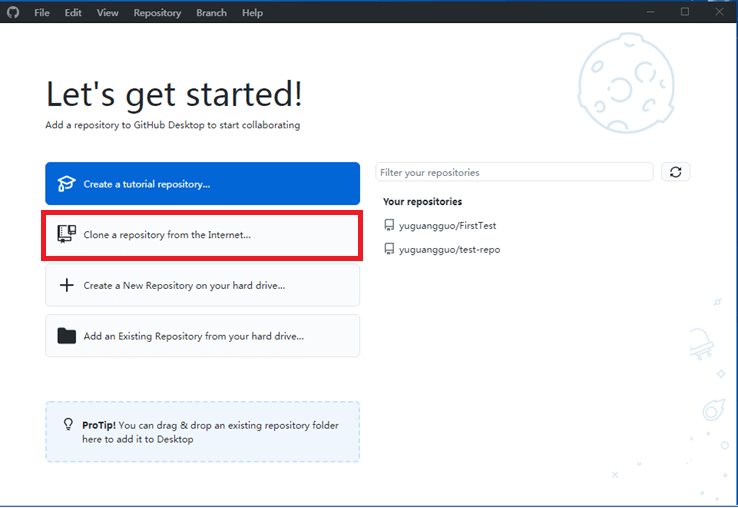Maximize the GitHub Desktop window
Image resolution: width=738 pixels, height=508 pixels.
(685, 12)
